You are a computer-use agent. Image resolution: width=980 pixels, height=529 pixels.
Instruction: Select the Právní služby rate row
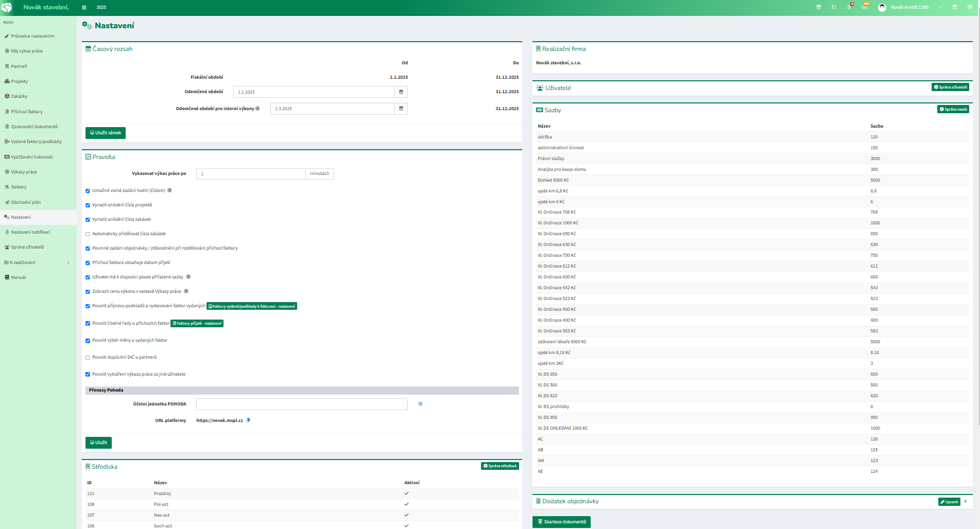[x=752, y=158]
